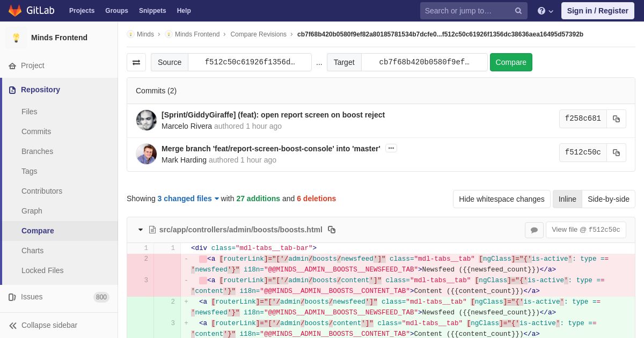The height and width of the screenshot is (338, 644).
Task: Click the Source revision input field
Action: click(250, 62)
